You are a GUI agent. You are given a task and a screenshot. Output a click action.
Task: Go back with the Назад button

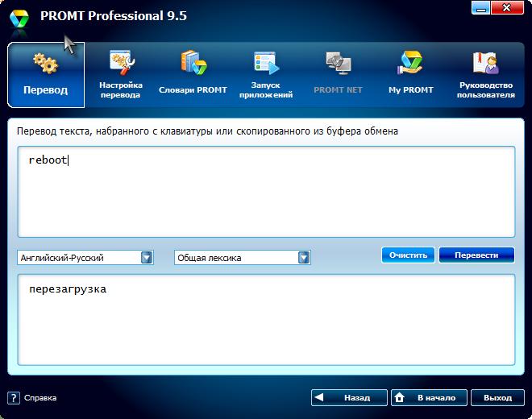tap(349, 397)
